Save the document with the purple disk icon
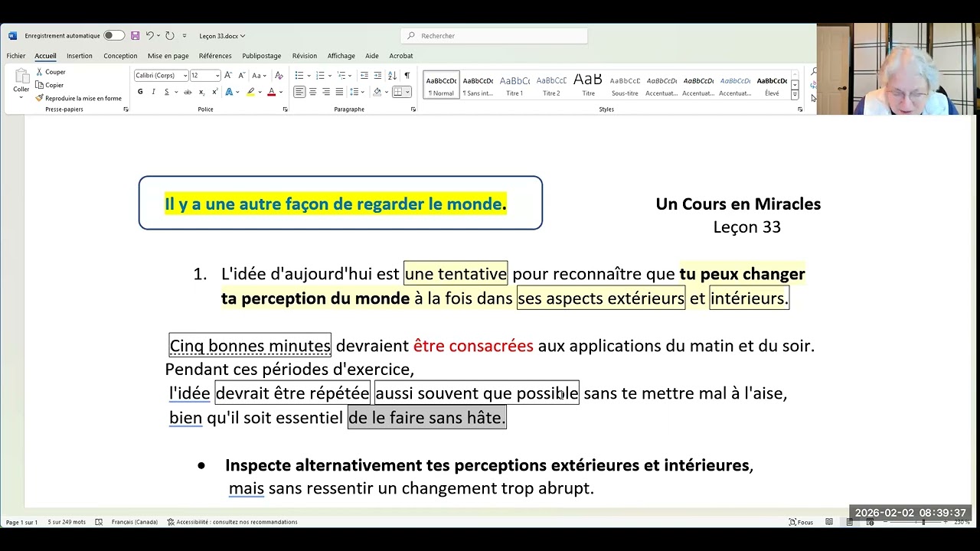The image size is (980, 551). tap(135, 36)
